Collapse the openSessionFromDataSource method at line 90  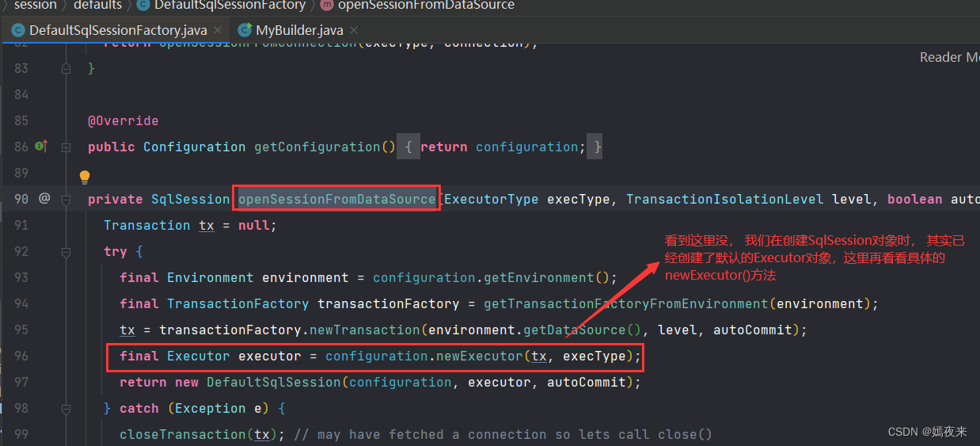click(66, 199)
